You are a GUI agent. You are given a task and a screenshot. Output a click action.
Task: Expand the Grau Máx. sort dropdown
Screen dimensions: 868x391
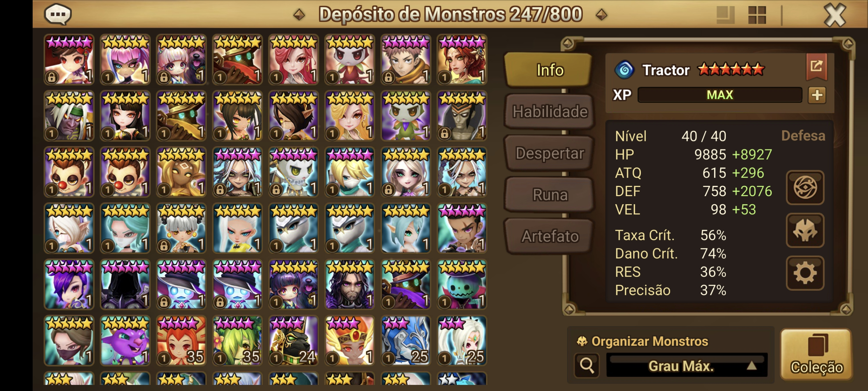point(687,365)
